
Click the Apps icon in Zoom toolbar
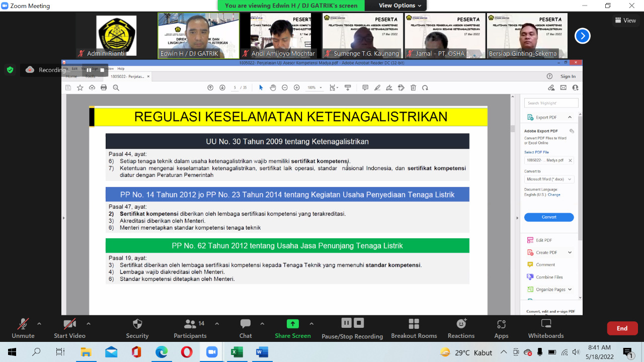501,328
